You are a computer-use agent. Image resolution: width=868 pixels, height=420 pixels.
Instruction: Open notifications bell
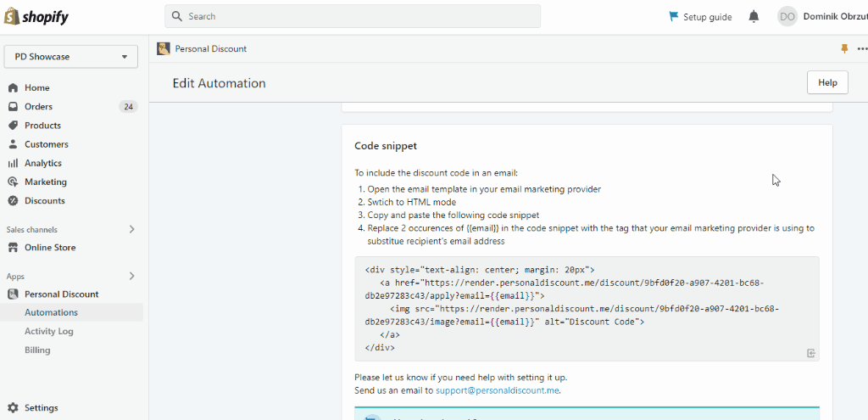click(754, 17)
